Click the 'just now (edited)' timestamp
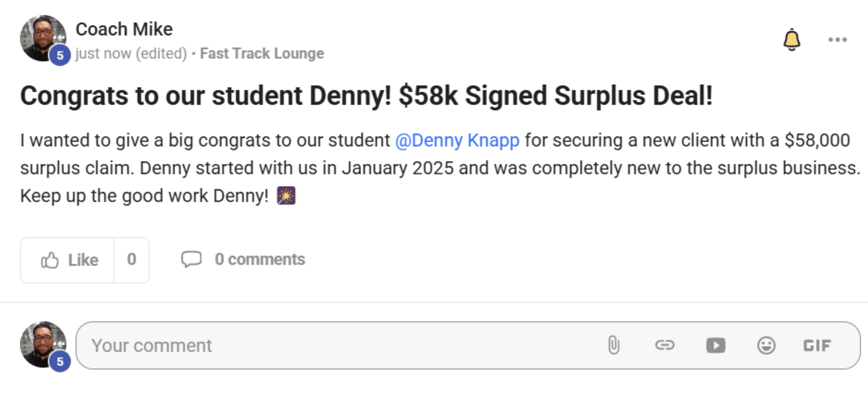 131,53
